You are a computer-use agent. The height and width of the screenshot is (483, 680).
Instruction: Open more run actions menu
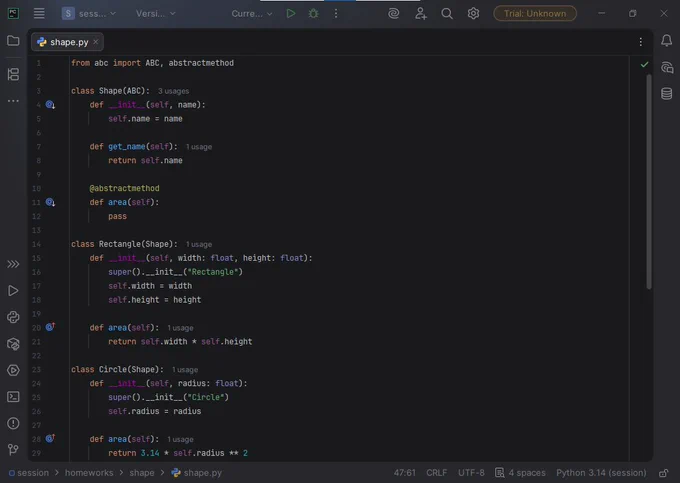pyautogui.click(x=336, y=13)
